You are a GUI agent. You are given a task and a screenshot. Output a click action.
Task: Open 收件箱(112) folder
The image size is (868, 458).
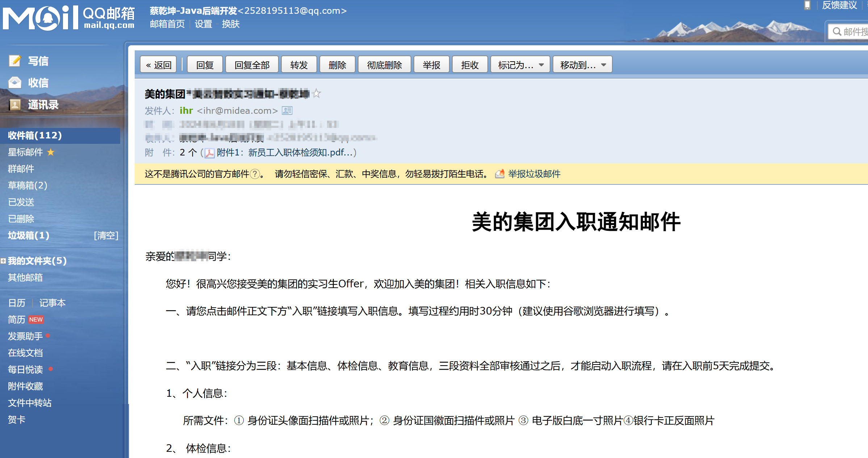coord(60,136)
